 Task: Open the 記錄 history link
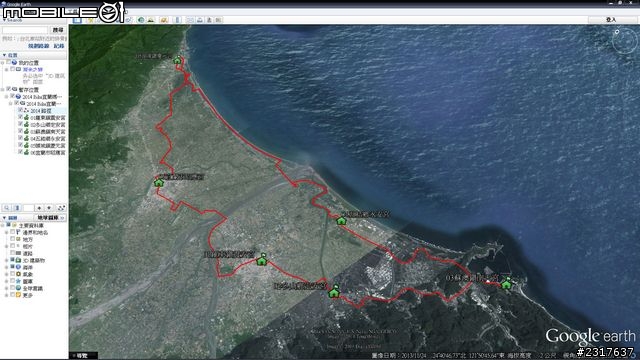pyautogui.click(x=59, y=46)
